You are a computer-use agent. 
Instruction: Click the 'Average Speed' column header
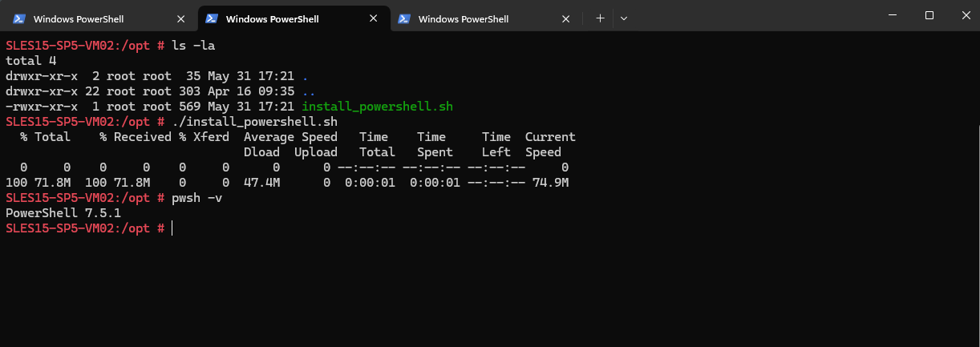pyautogui.click(x=291, y=137)
